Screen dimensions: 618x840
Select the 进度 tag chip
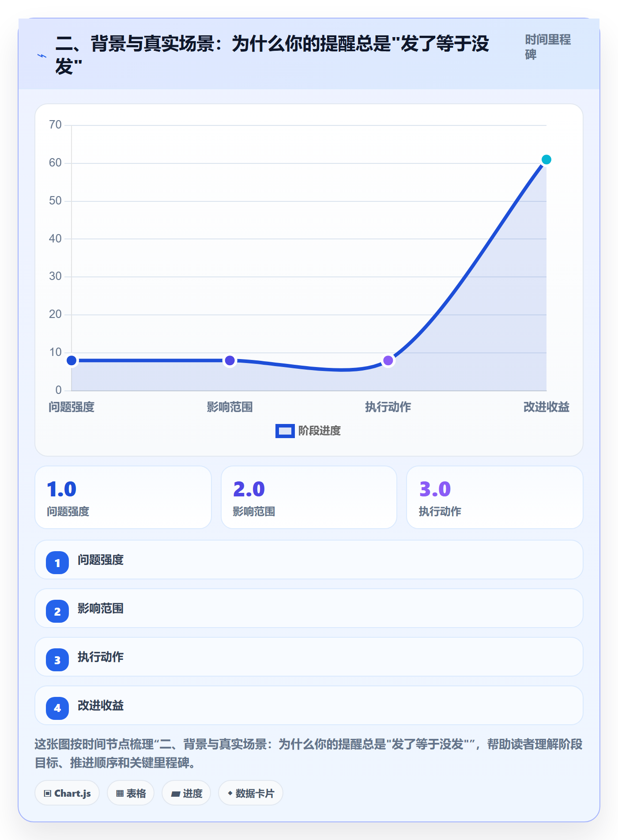point(186,793)
